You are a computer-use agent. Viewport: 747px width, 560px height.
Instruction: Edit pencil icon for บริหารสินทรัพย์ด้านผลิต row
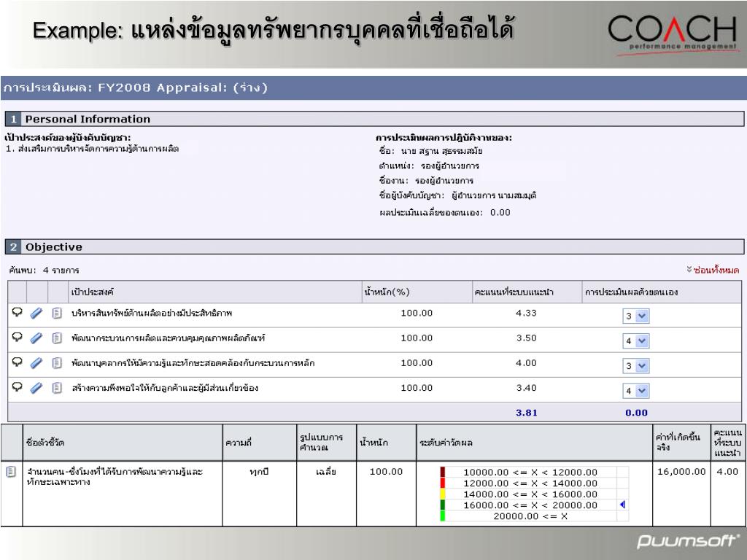pyautogui.click(x=36, y=313)
